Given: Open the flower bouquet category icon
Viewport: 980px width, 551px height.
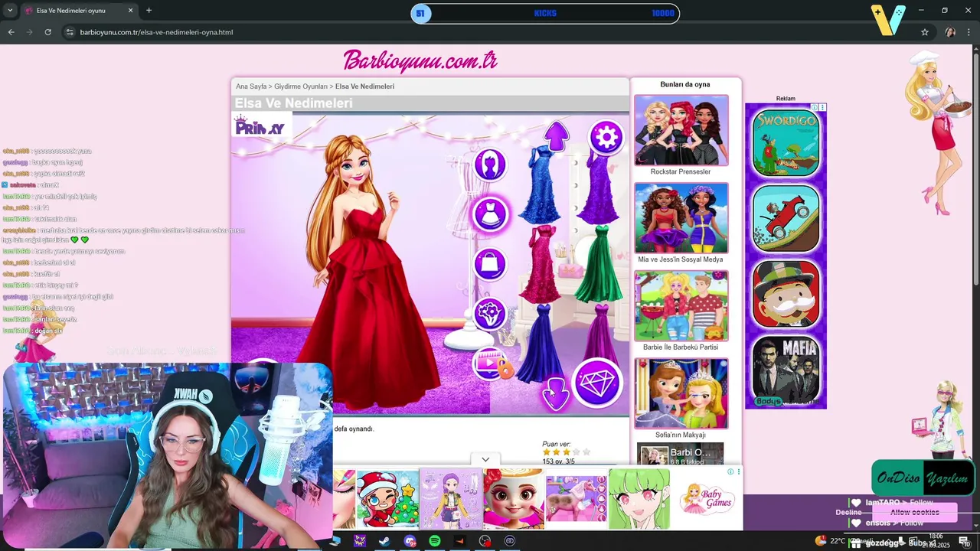Looking at the screenshot, I should [490, 314].
